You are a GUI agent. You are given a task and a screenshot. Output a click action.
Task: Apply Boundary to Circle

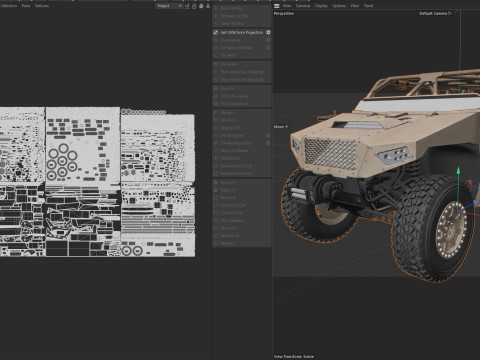pos(242,166)
